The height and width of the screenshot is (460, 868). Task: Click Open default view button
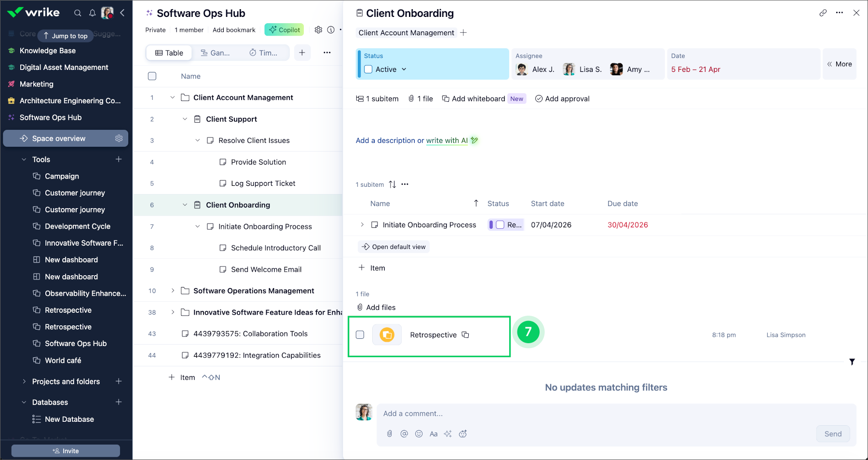[393, 247]
